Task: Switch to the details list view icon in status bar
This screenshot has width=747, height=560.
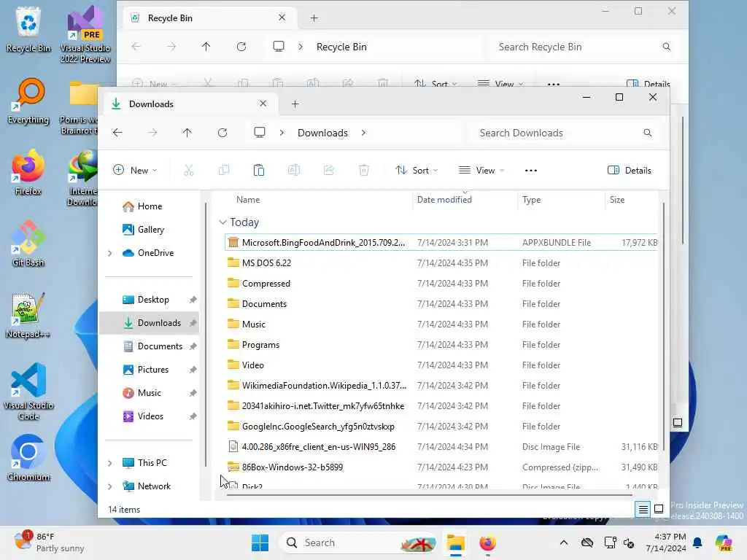Action: [643, 509]
